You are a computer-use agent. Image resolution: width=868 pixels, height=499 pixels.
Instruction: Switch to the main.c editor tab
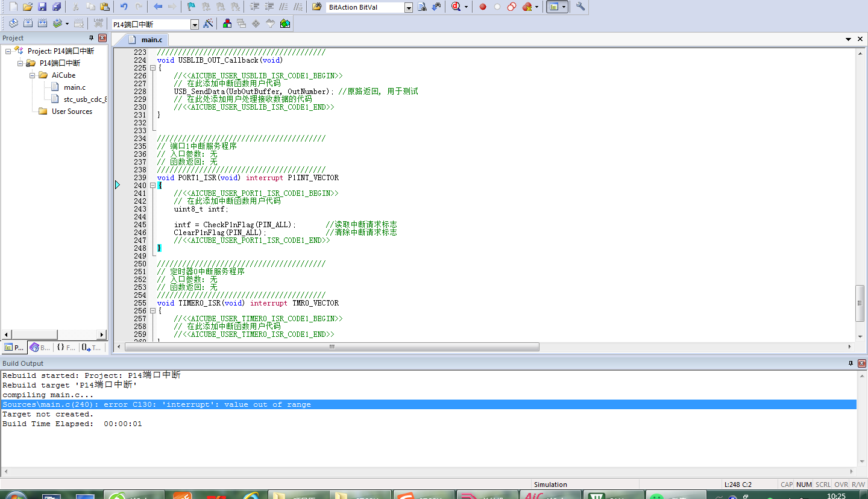tap(151, 40)
